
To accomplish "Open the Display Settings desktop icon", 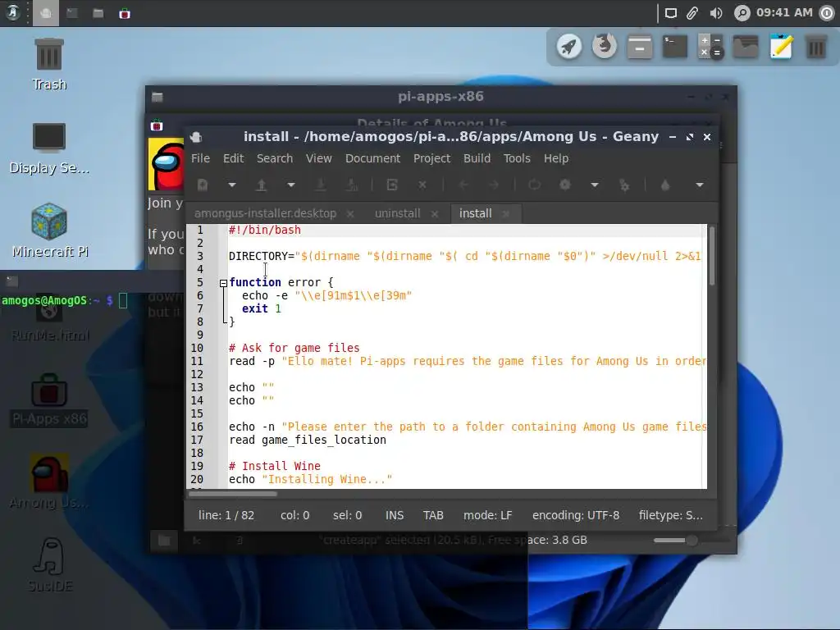I will pos(49,148).
